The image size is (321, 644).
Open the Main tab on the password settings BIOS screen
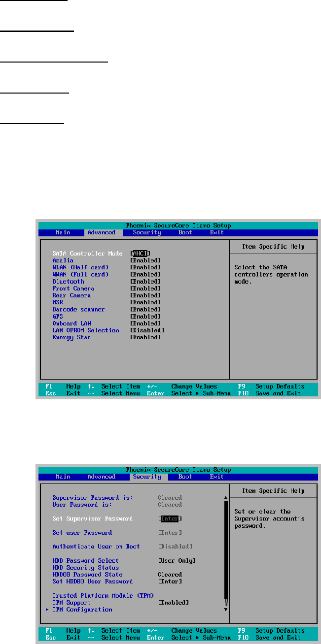(63, 477)
